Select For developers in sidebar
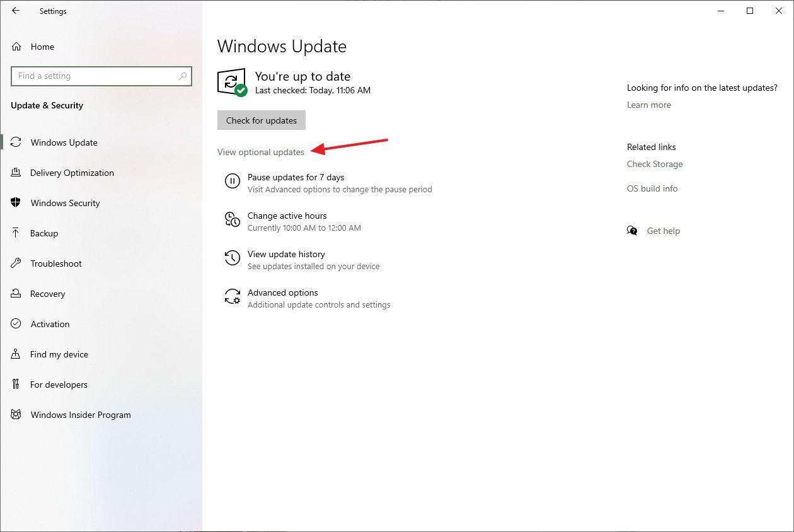This screenshot has width=794, height=532. pyautogui.click(x=59, y=385)
